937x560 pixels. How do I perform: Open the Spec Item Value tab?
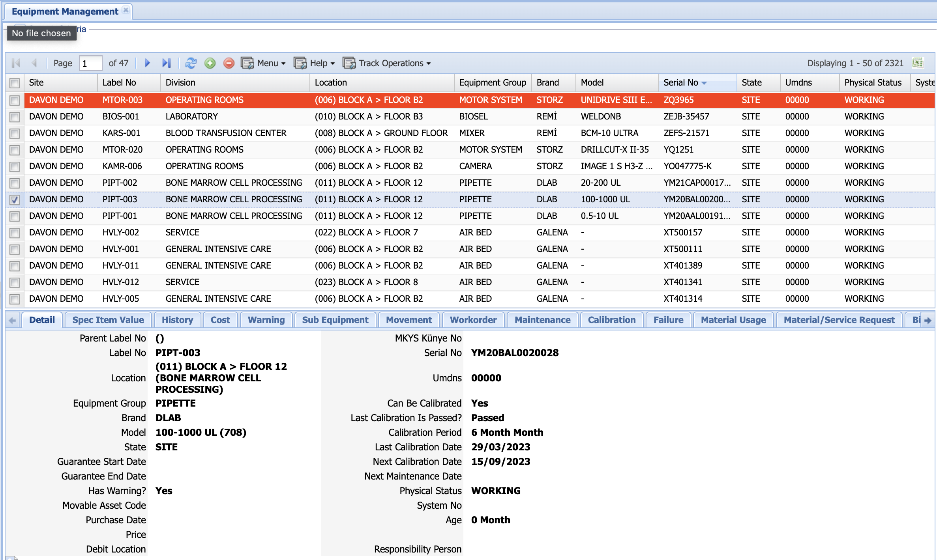click(108, 320)
